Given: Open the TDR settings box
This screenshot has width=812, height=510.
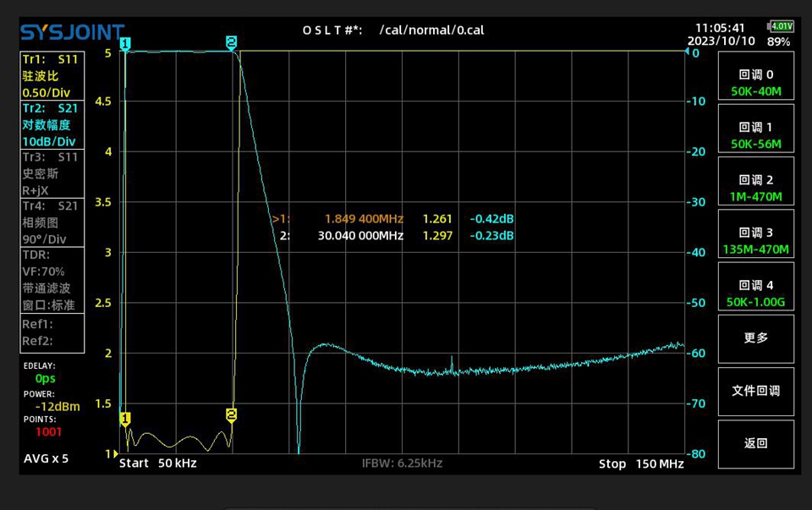Looking at the screenshot, I should click(52, 280).
